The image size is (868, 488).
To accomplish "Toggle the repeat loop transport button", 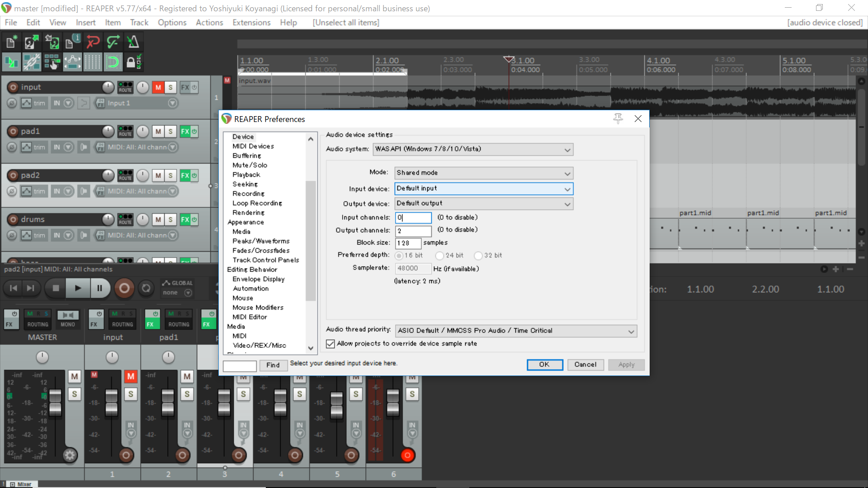I will 146,288.
